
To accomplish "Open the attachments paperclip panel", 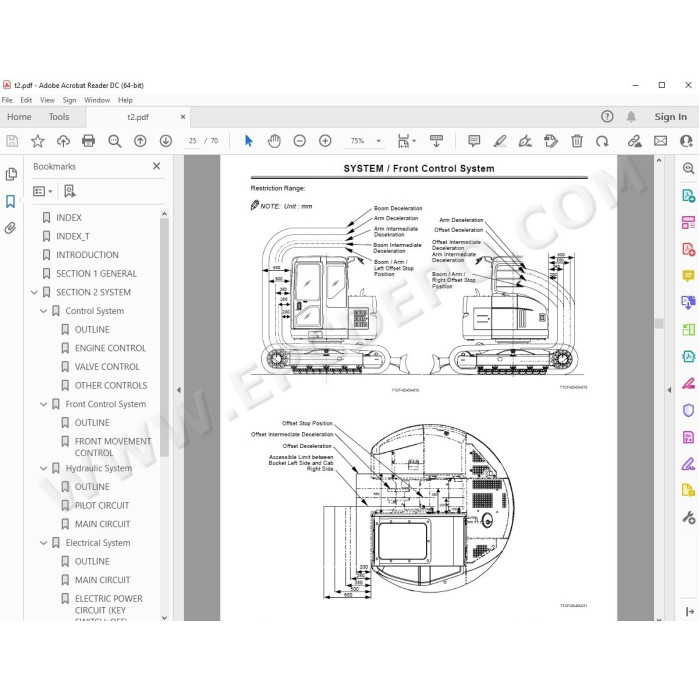I will tap(10, 228).
